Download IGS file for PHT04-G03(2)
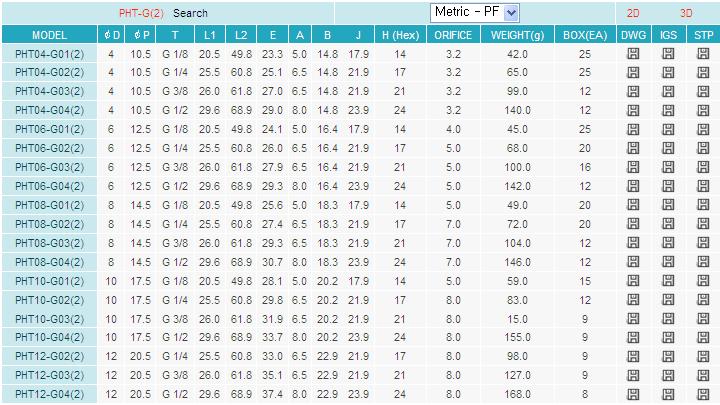Viewport: 720px width, 405px height. 668,91
